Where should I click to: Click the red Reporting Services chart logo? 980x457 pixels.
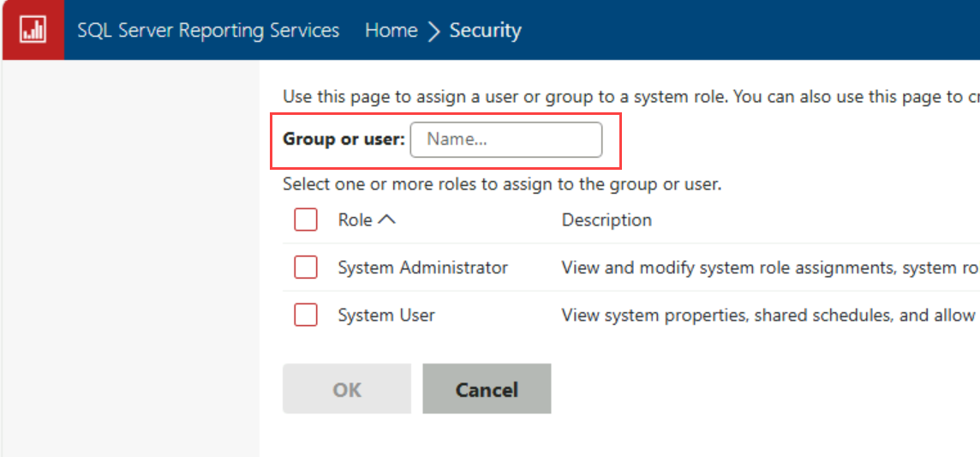point(32,30)
